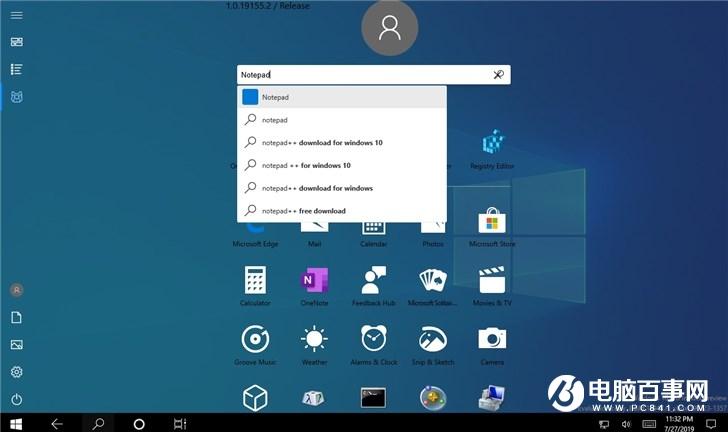728x432 pixels.
Task: Click the Calendar app label
Action: pyautogui.click(x=374, y=244)
